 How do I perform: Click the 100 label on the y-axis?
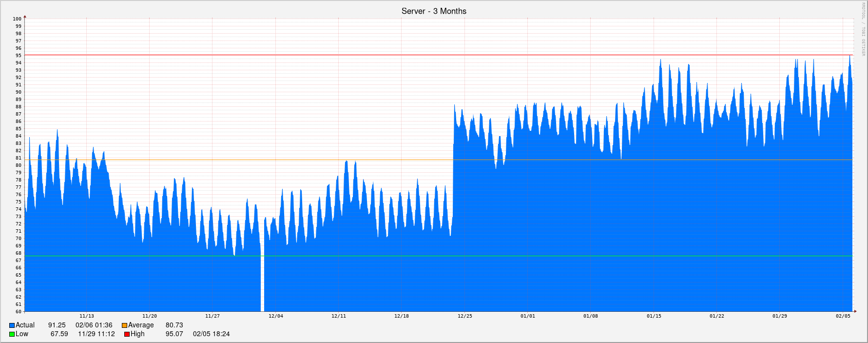click(17, 19)
